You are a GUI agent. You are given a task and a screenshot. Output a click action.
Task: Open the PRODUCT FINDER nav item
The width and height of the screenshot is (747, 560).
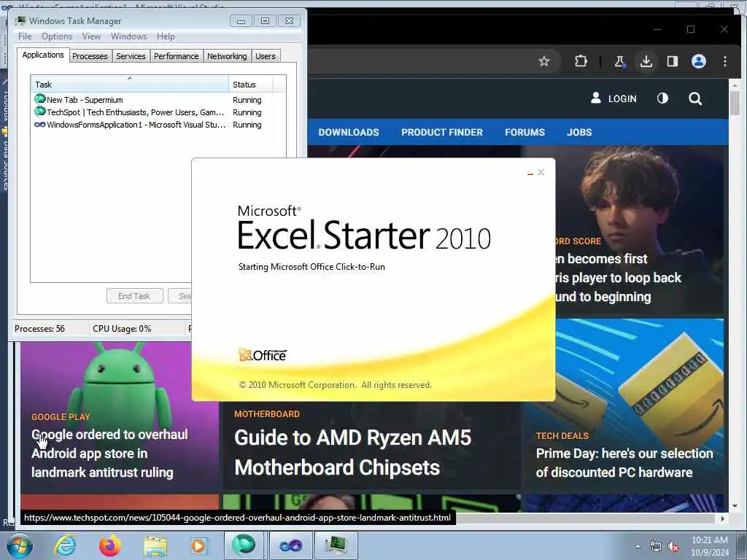pyautogui.click(x=442, y=133)
